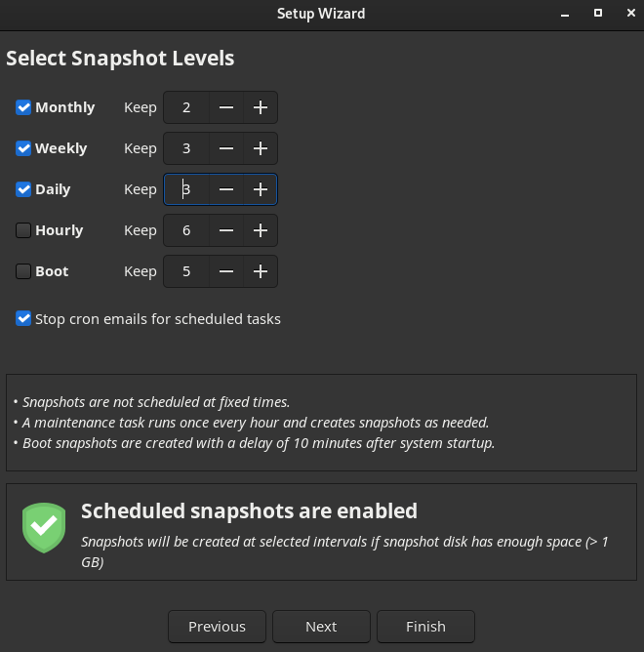
Task: Increase the Boot snapshots keep count
Action: (x=260, y=271)
